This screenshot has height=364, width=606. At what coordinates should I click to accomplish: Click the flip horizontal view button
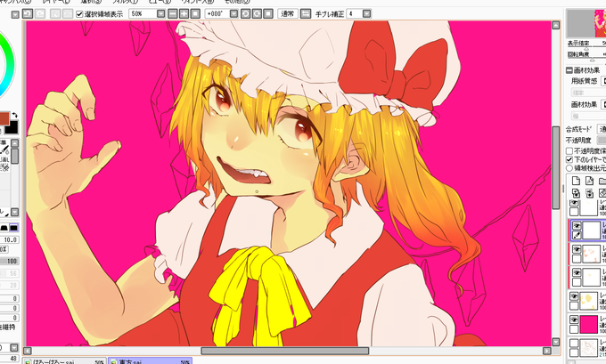click(306, 14)
